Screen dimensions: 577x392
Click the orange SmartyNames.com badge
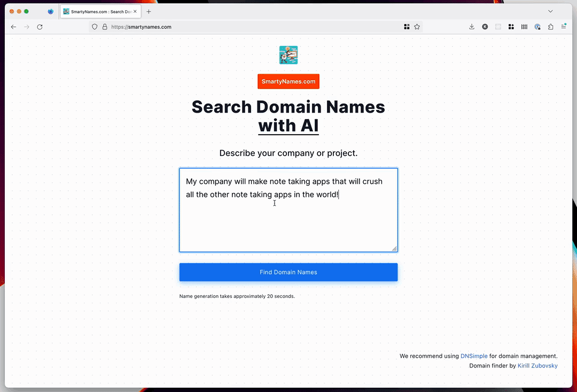click(288, 81)
